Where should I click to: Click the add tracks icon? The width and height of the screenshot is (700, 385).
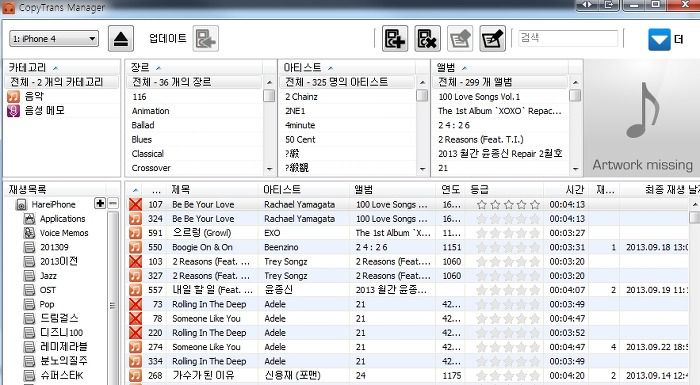(x=395, y=39)
